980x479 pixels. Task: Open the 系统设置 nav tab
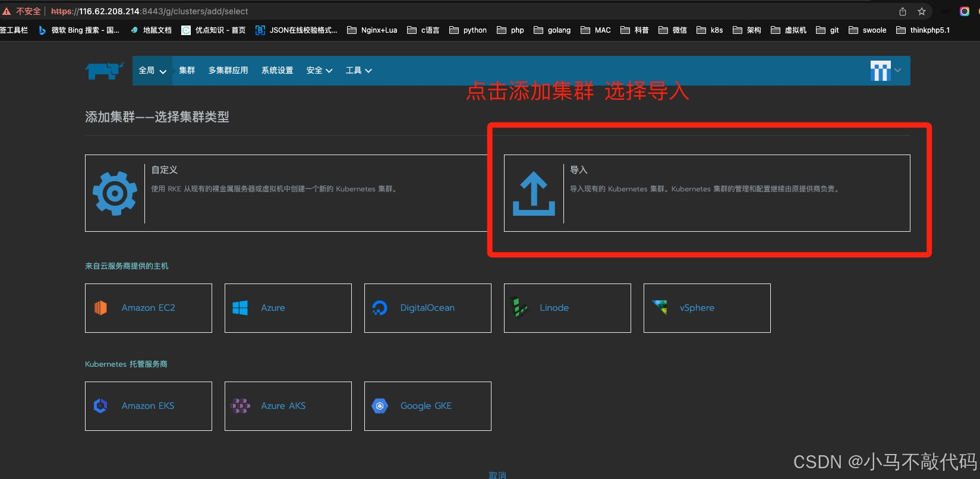278,71
